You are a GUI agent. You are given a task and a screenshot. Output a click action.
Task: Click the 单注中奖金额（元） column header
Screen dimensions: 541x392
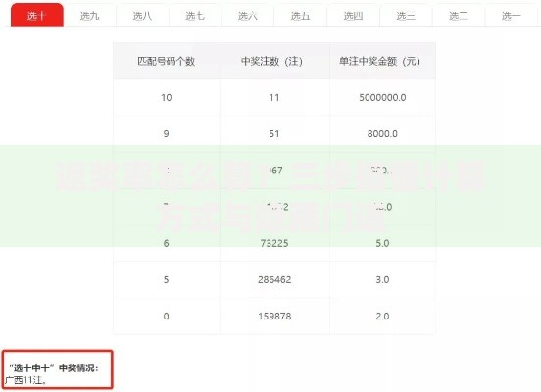coord(382,61)
